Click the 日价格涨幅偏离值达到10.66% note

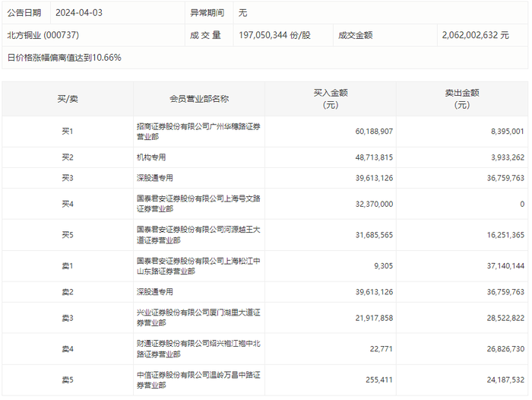64,58
